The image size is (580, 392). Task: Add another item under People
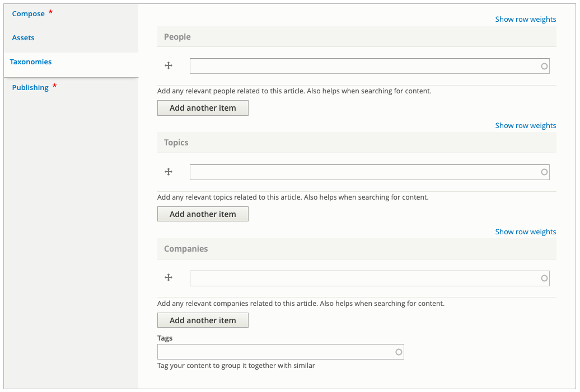203,108
